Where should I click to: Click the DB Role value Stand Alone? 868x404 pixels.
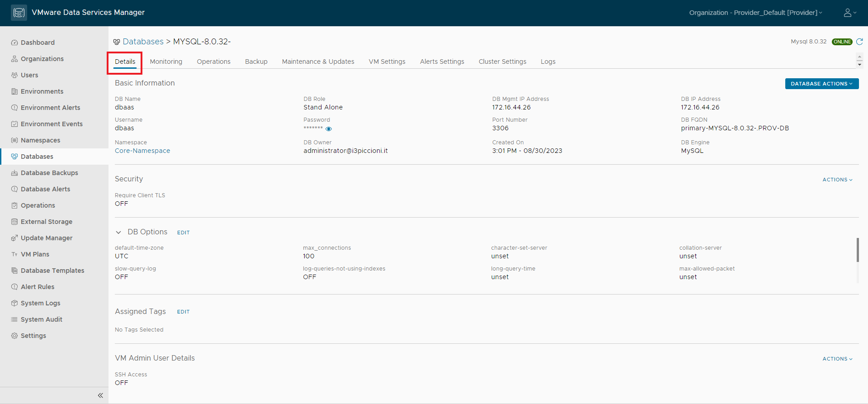[x=323, y=107]
